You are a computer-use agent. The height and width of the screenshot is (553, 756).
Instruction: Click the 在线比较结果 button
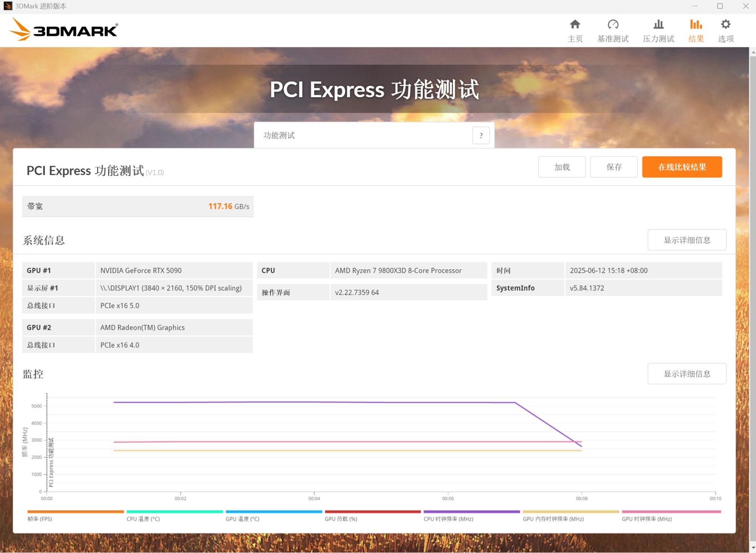pyautogui.click(x=682, y=167)
